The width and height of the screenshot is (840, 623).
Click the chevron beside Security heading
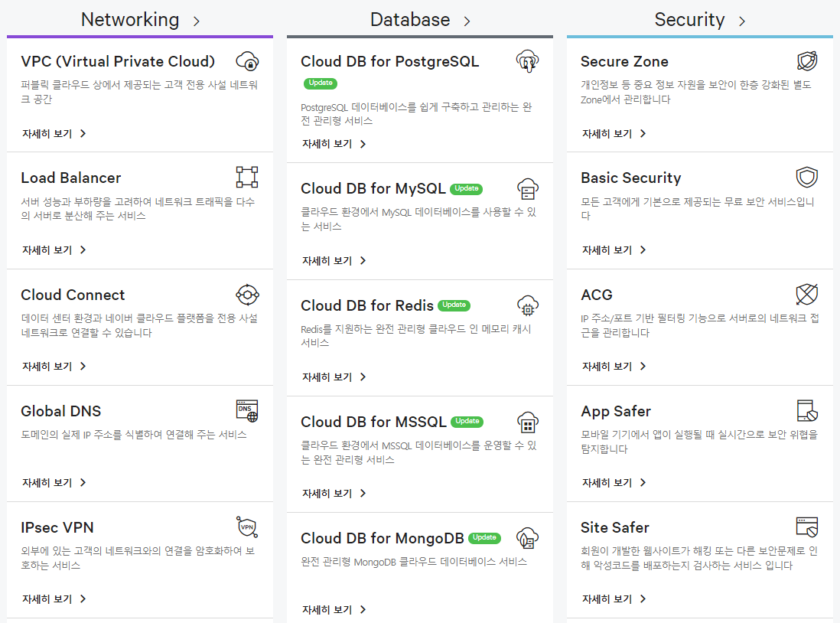pyautogui.click(x=742, y=21)
